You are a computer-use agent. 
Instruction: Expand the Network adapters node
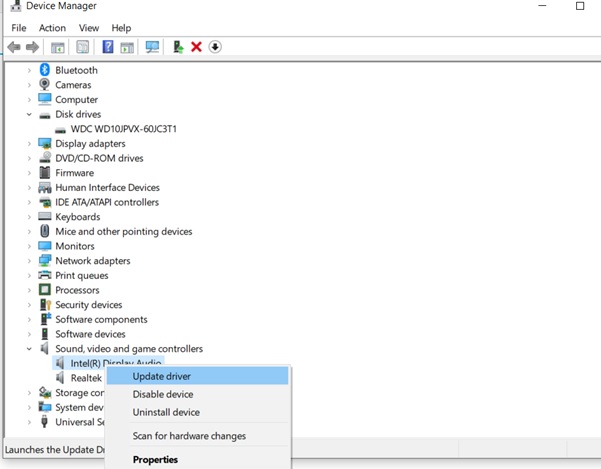tap(30, 261)
